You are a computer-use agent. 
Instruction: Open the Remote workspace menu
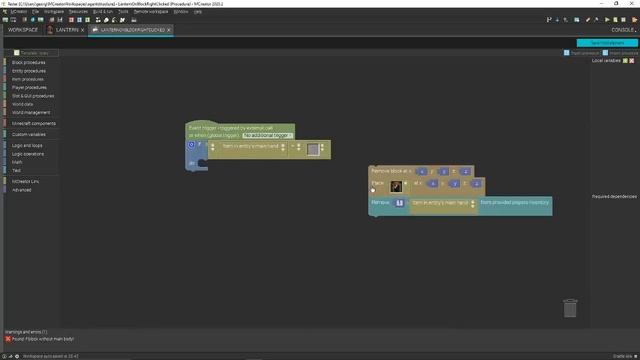[x=151, y=12]
